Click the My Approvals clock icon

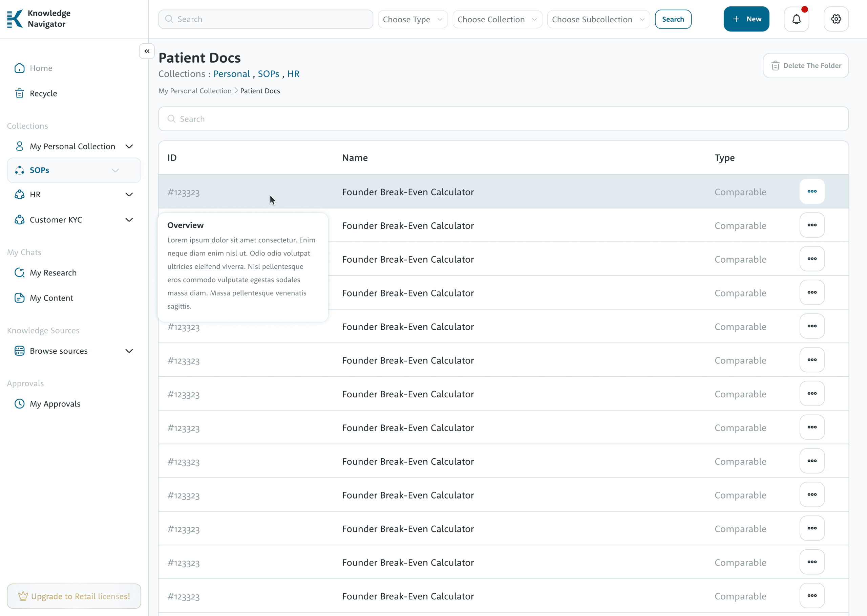coord(19,403)
